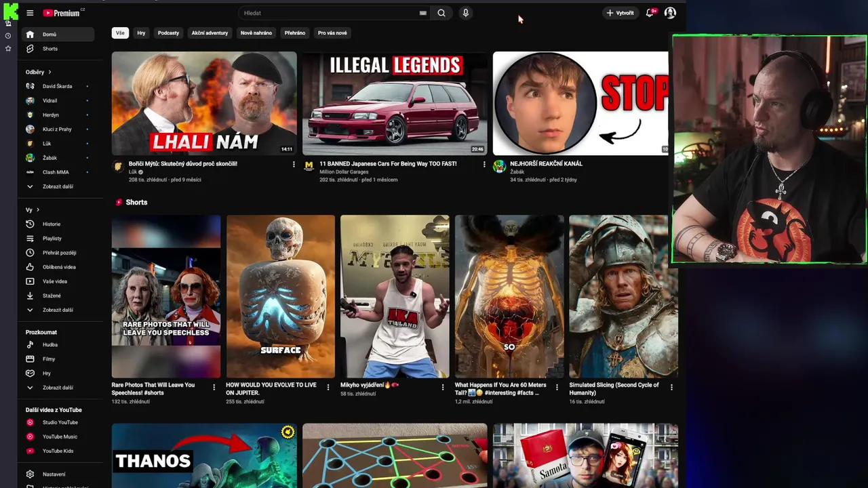Open options for Bořiči Mýtů video

(294, 164)
